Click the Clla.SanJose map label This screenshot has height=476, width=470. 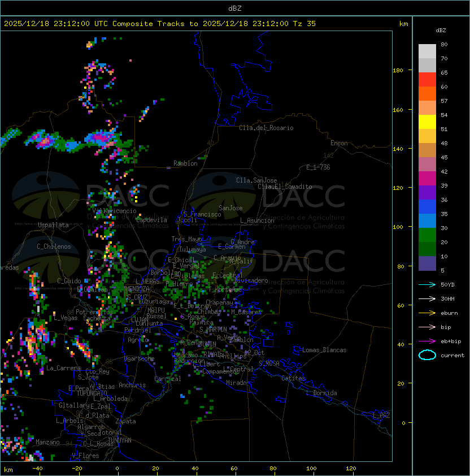point(256,180)
